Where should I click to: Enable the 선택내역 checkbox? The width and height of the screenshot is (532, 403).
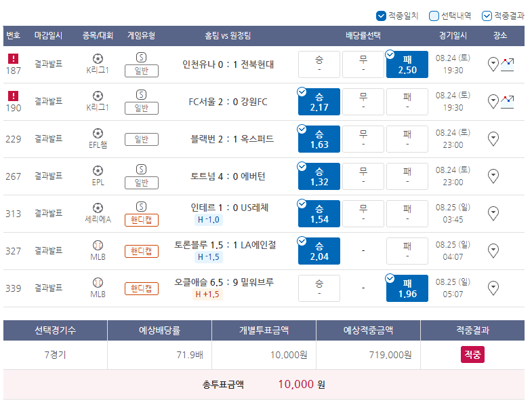coord(434,16)
